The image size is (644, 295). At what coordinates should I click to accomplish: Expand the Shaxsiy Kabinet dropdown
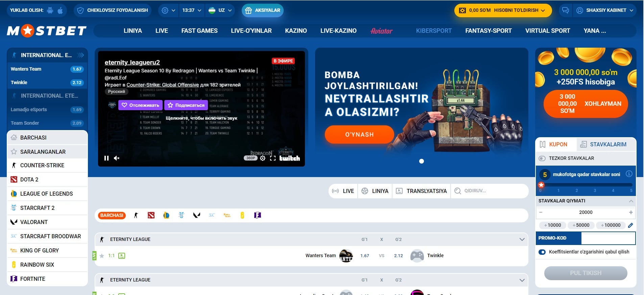606,10
